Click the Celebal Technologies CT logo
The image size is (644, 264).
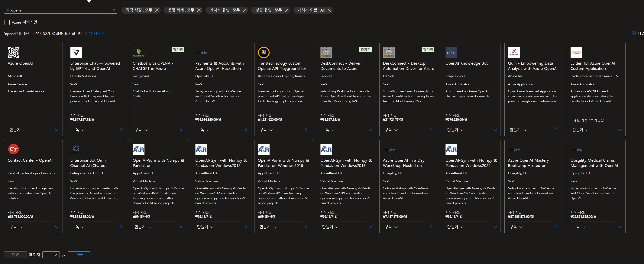pos(14,149)
